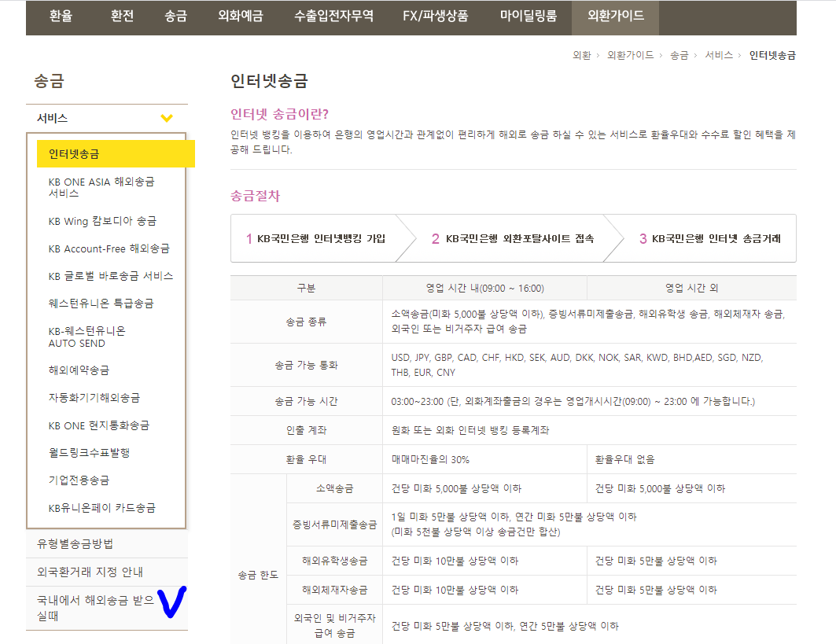Click the 송금 한도 row label

coord(258,576)
